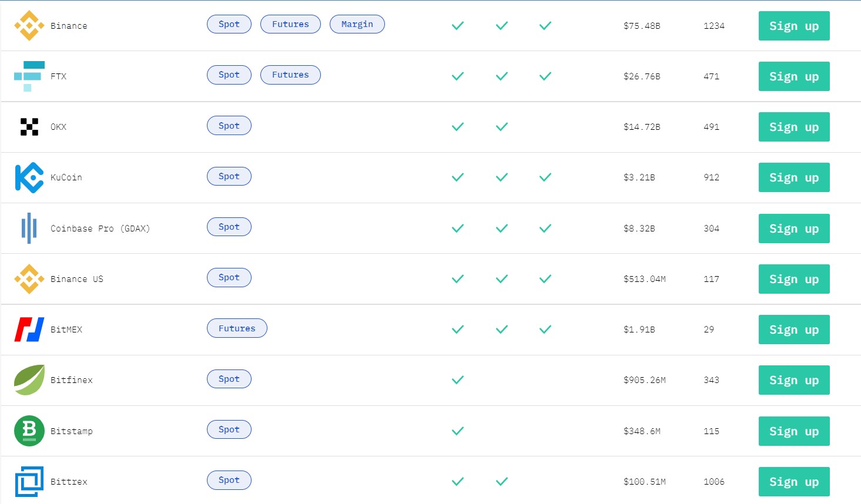
Task: Select the Futures tag for FTX
Action: 290,75
